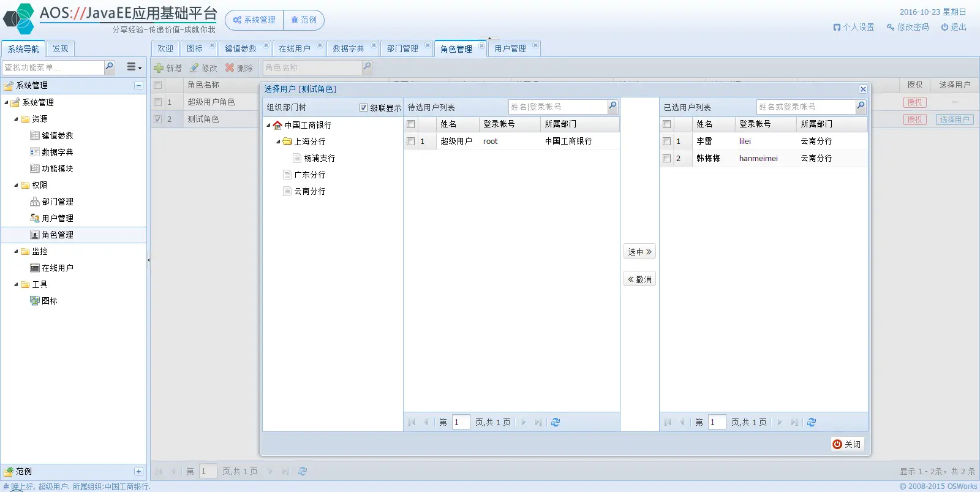
Task: Close the 图标 tab
Action: pyautogui.click(x=212, y=45)
